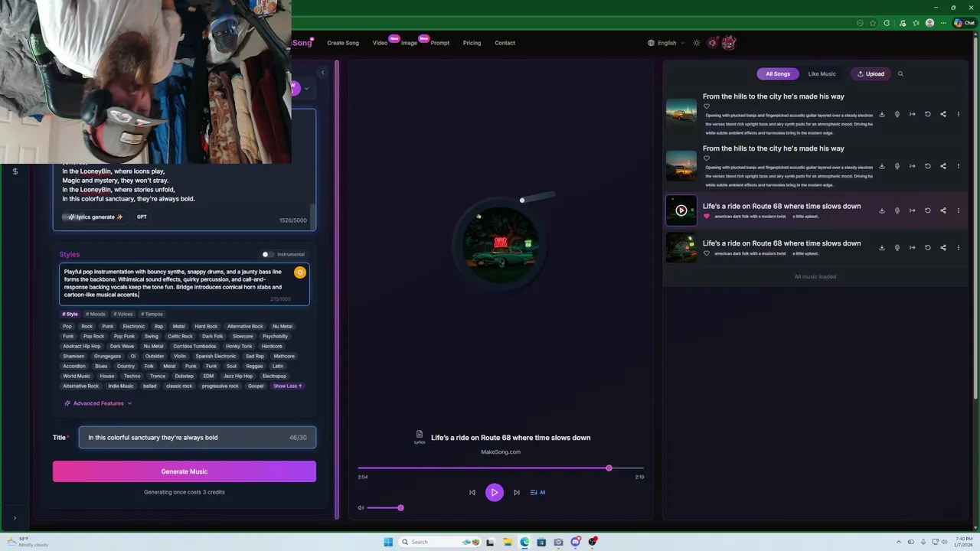Open Copilot Chat in browser
This screenshot has width=980, height=551.
pyautogui.click(x=964, y=23)
